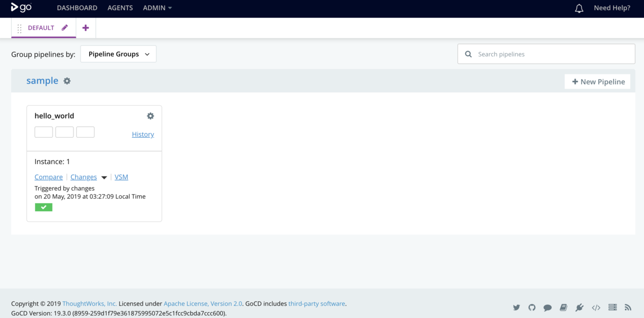Open the GoCD Twitter page icon
This screenshot has height=318, width=644.
pyautogui.click(x=516, y=308)
